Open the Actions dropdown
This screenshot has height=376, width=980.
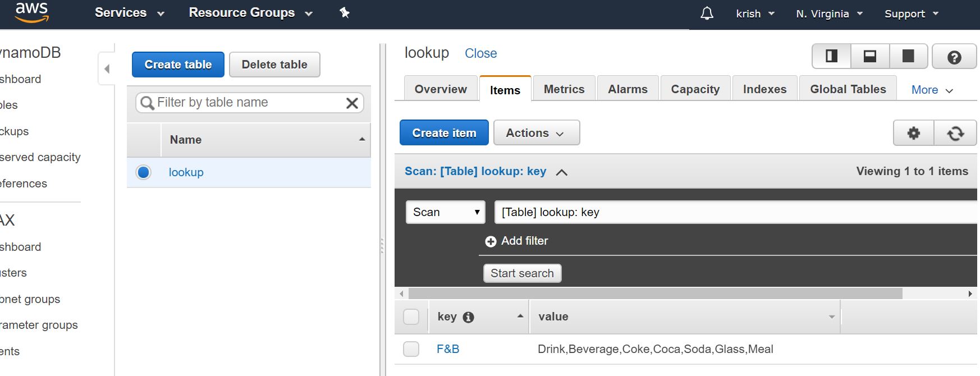(x=537, y=133)
